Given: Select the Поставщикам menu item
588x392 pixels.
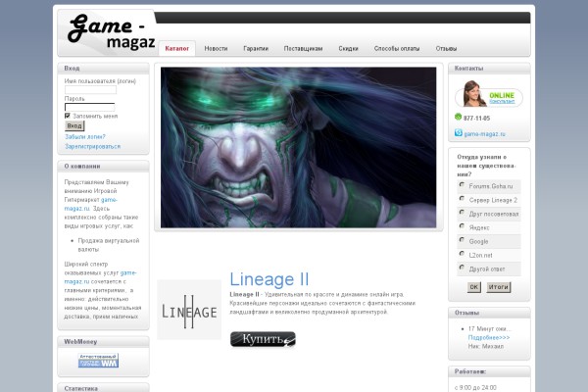Looking at the screenshot, I should click(x=303, y=48).
